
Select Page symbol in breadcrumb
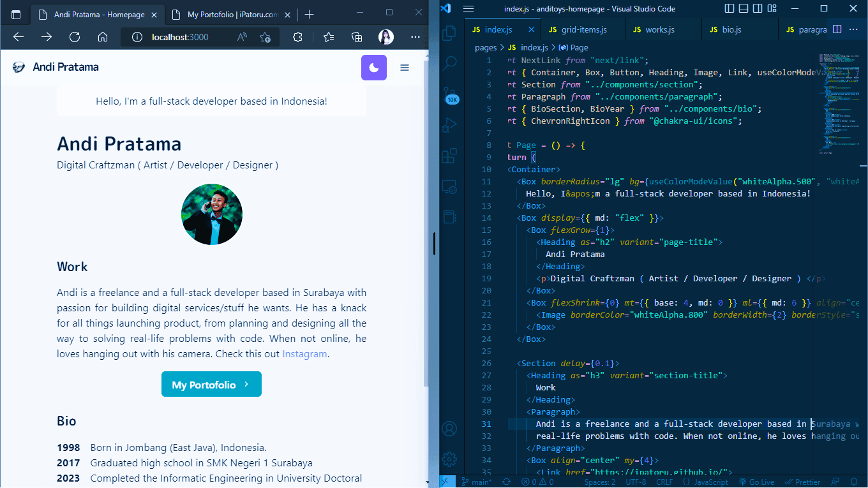[x=579, y=47]
